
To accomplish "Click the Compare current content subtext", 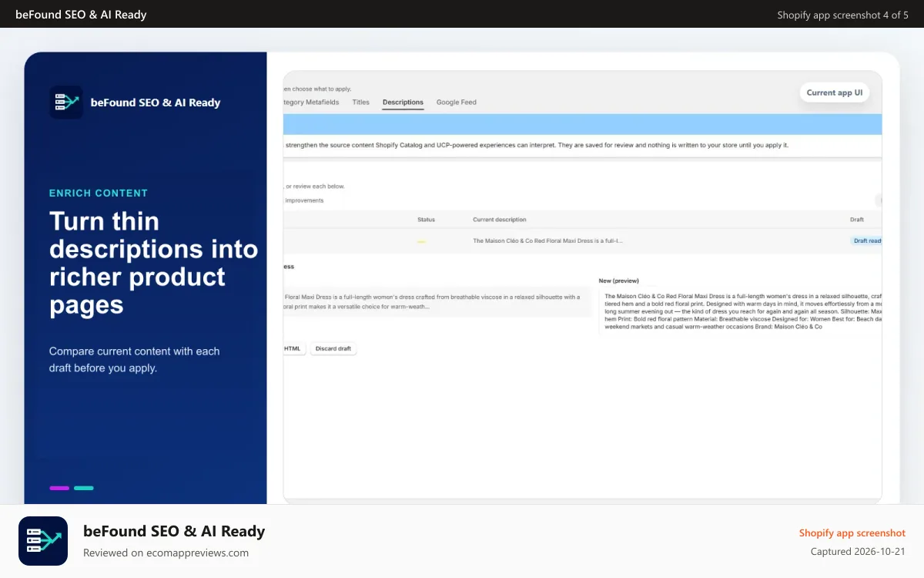I will click(x=135, y=359).
